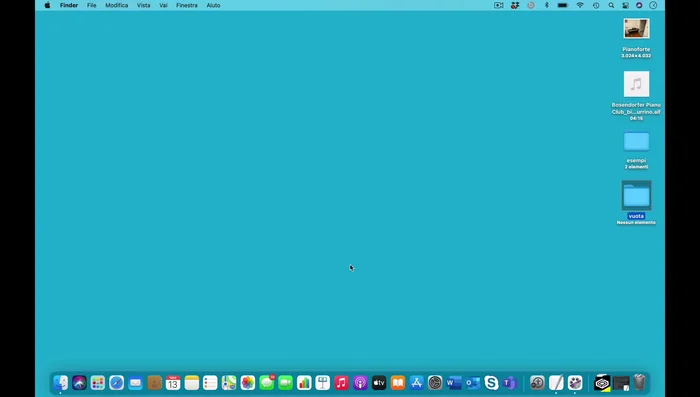Open Photos app in the Dock
Screen dimensions: 700x397
pos(248,383)
